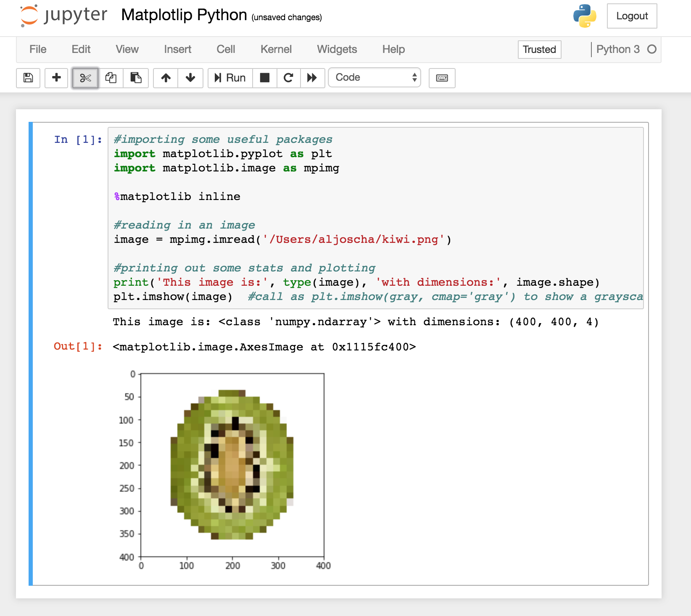This screenshot has width=691, height=616.
Task: Open the Edit menu
Action: 81,49
